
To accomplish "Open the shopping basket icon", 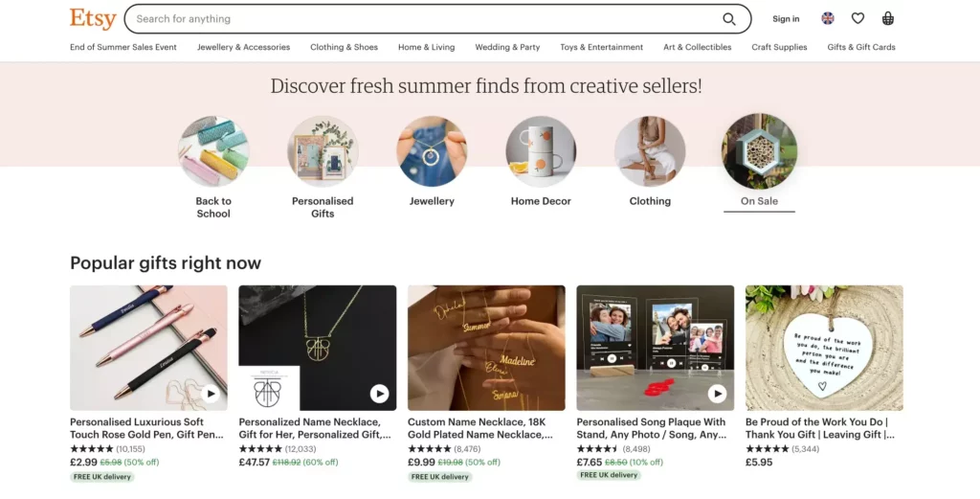I will tap(888, 18).
